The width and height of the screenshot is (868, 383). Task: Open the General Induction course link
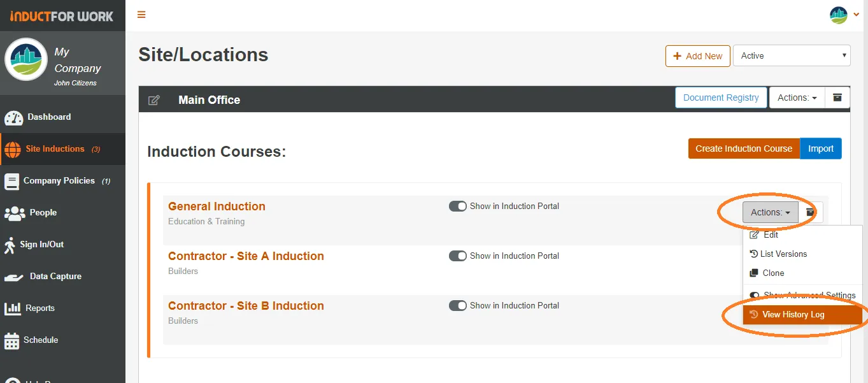point(217,206)
